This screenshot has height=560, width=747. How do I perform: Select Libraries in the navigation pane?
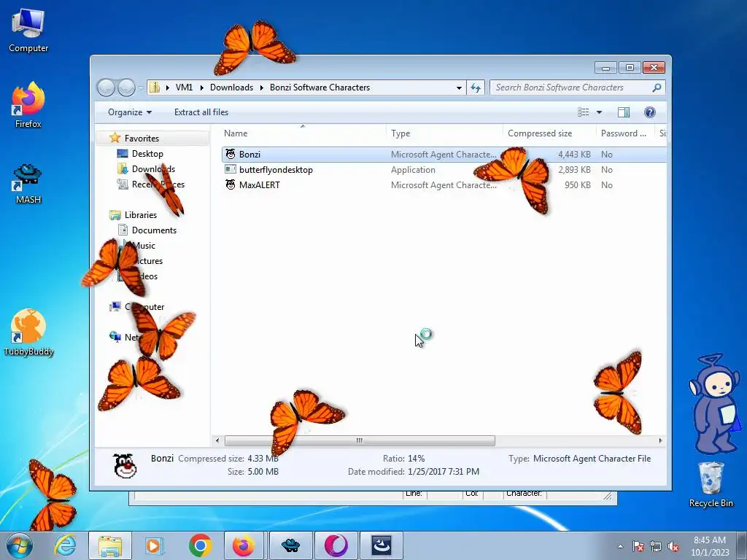(x=141, y=215)
